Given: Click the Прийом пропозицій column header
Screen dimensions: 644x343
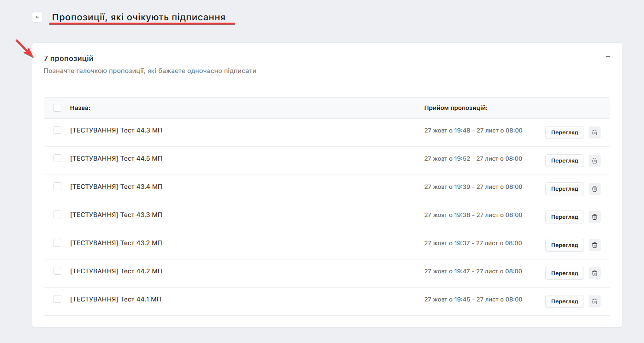Looking at the screenshot, I should [x=456, y=108].
